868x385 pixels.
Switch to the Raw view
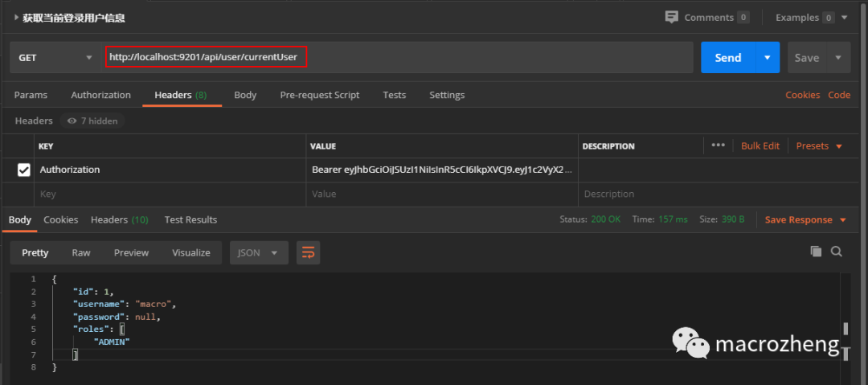pyautogui.click(x=81, y=252)
